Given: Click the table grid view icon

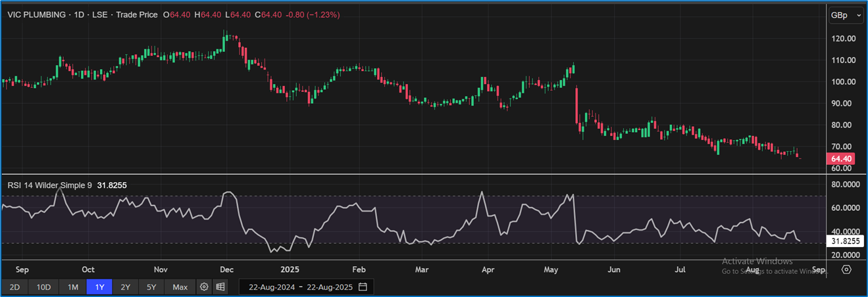Looking at the screenshot, I should 220,287.
